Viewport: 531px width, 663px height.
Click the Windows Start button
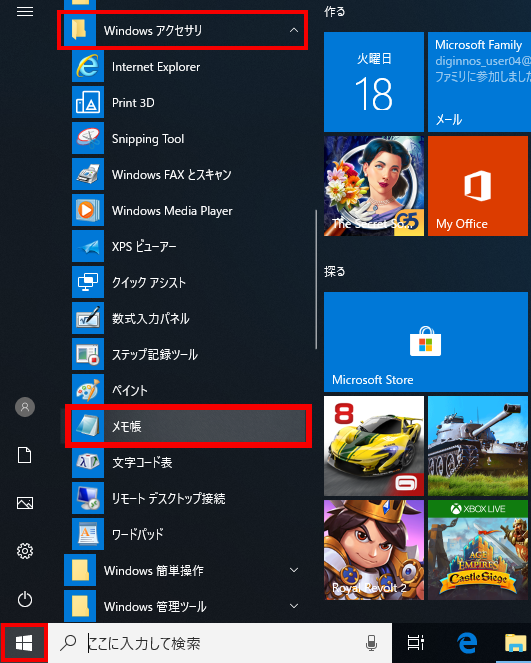(x=24, y=643)
